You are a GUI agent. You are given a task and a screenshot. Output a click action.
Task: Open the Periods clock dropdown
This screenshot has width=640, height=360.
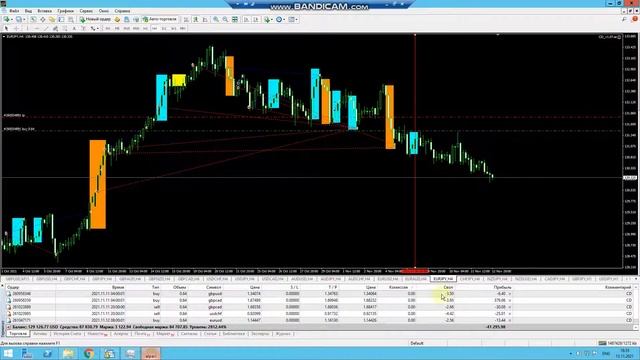point(280,19)
